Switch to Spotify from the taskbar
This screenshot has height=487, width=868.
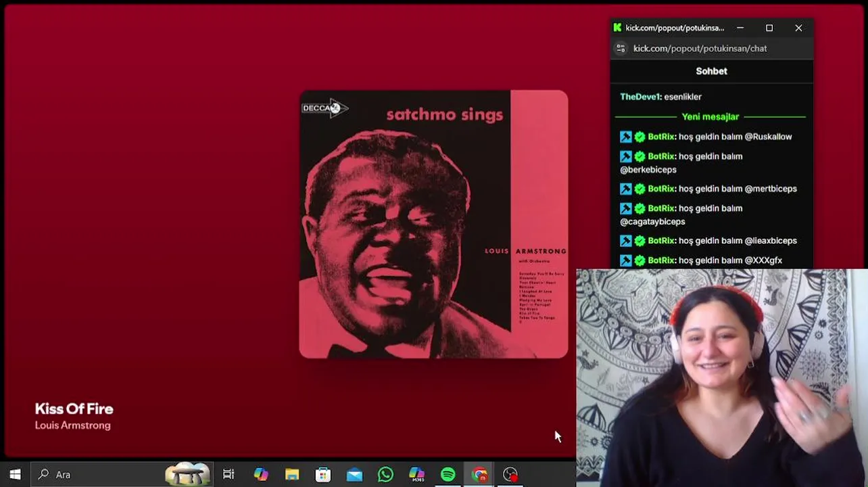pyautogui.click(x=448, y=474)
